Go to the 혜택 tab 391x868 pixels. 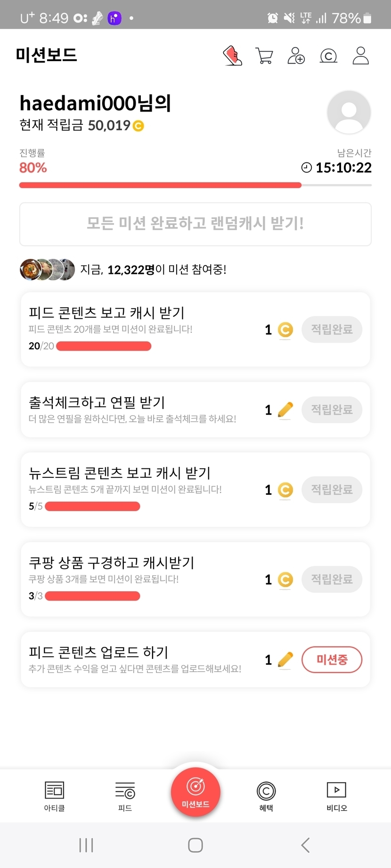[266, 796]
